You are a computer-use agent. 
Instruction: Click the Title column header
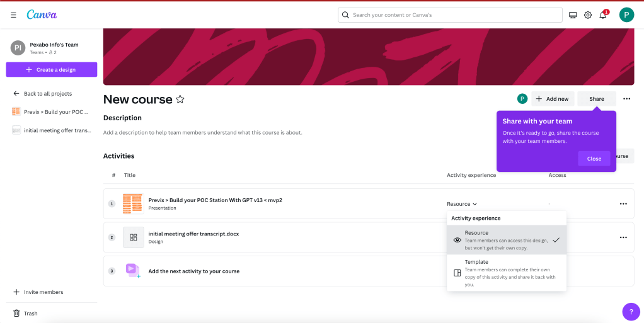click(x=130, y=175)
